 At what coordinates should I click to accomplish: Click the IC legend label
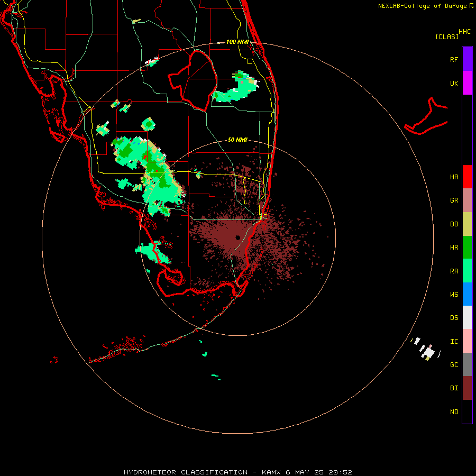click(x=454, y=341)
